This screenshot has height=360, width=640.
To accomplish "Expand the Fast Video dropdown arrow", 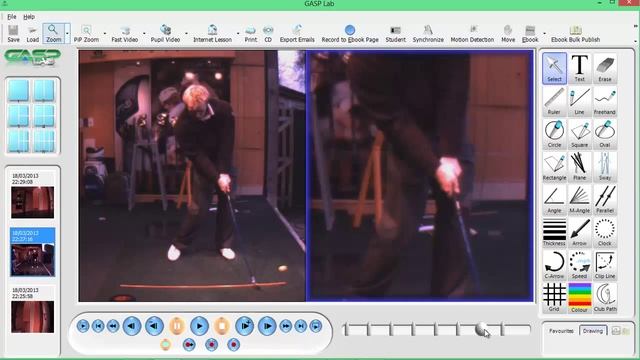I will click(144, 33).
